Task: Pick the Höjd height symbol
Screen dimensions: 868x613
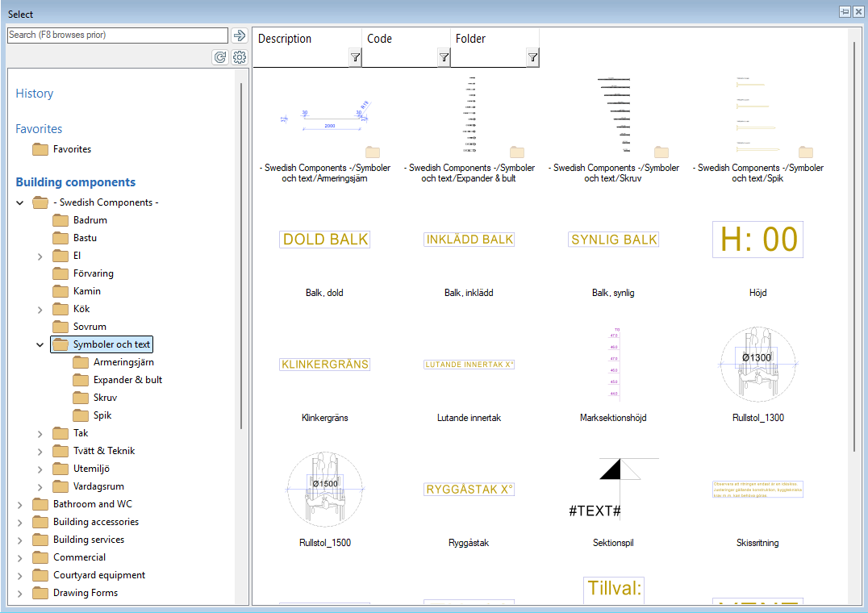Action: [757, 240]
